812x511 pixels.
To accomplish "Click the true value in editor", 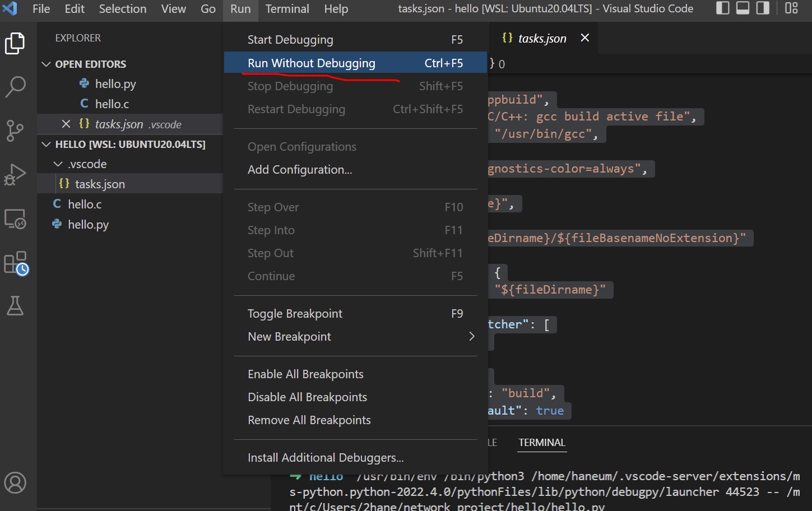I will tap(550, 411).
